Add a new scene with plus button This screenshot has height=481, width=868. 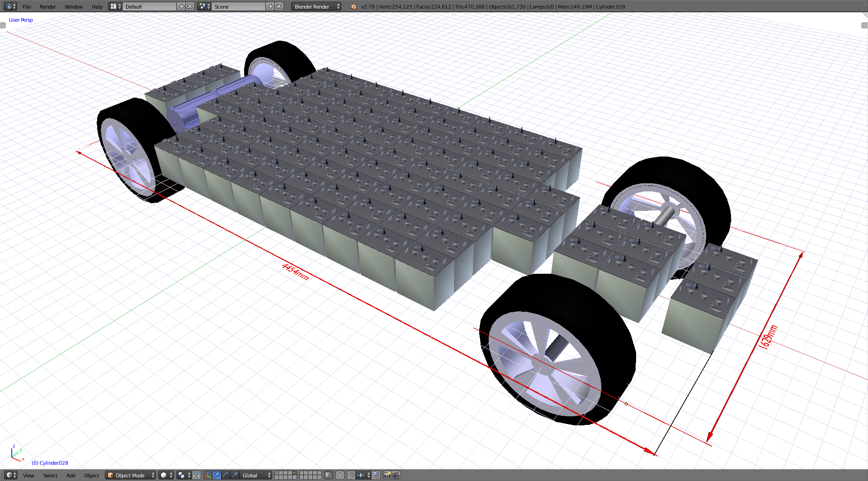270,7
